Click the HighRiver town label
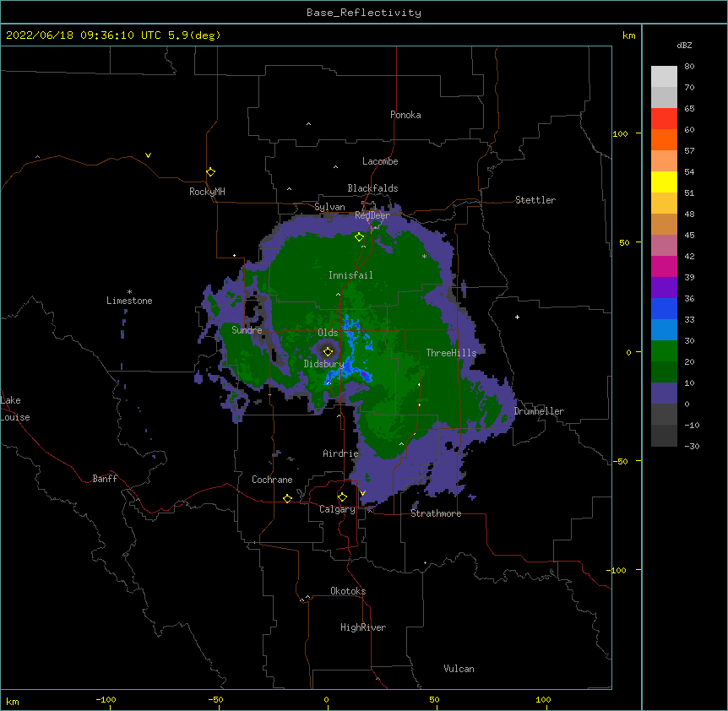Viewport: 728px width, 711px height. [x=363, y=627]
